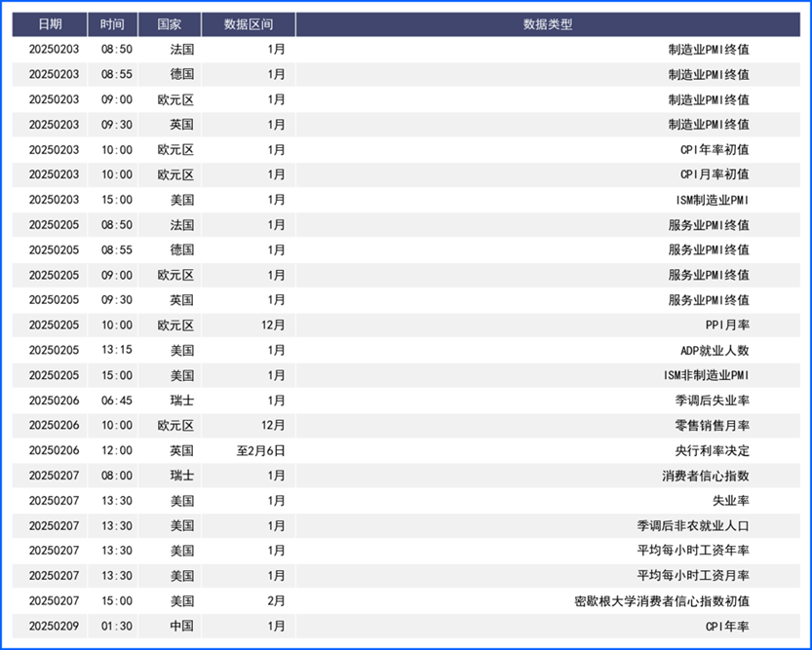Viewport: 812px width, 650px height.
Task: Click the 06:45 time cell
Action: [117, 401]
